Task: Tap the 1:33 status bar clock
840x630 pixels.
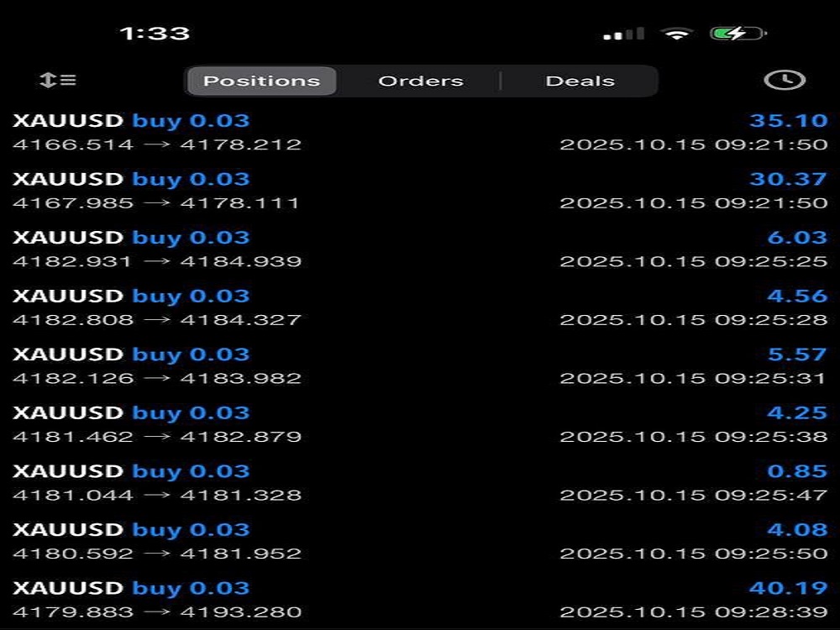Action: [155, 34]
